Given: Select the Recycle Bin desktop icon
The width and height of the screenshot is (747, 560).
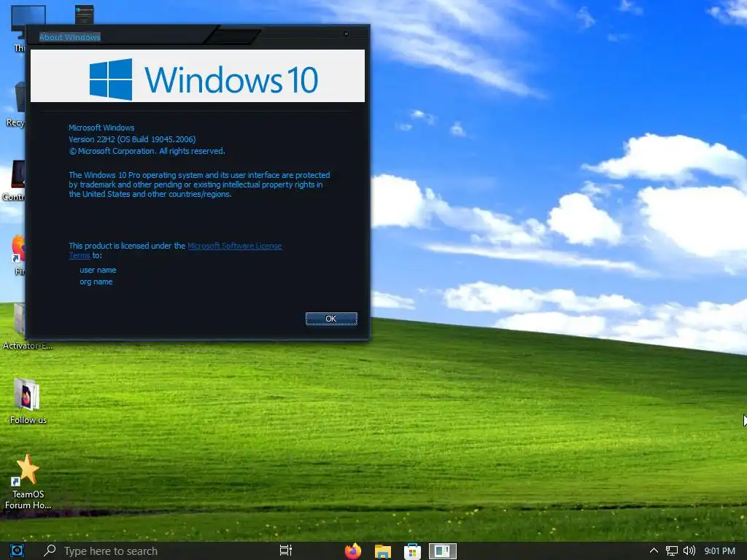Looking at the screenshot, I should coord(17,104).
